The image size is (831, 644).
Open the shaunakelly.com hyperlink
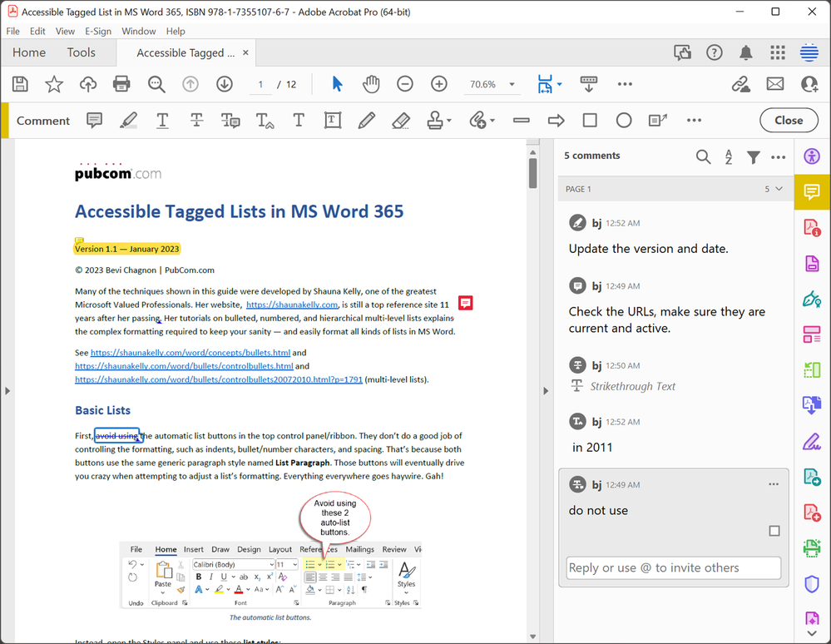(291, 305)
